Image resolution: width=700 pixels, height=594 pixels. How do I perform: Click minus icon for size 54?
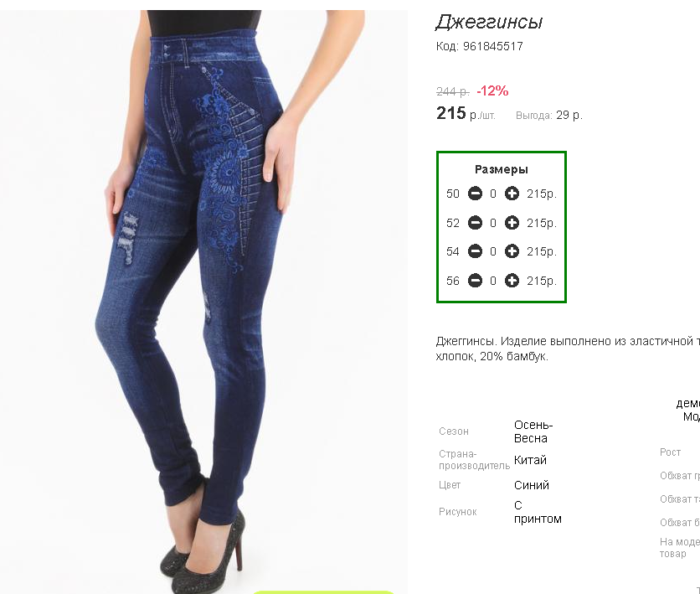[x=475, y=251]
